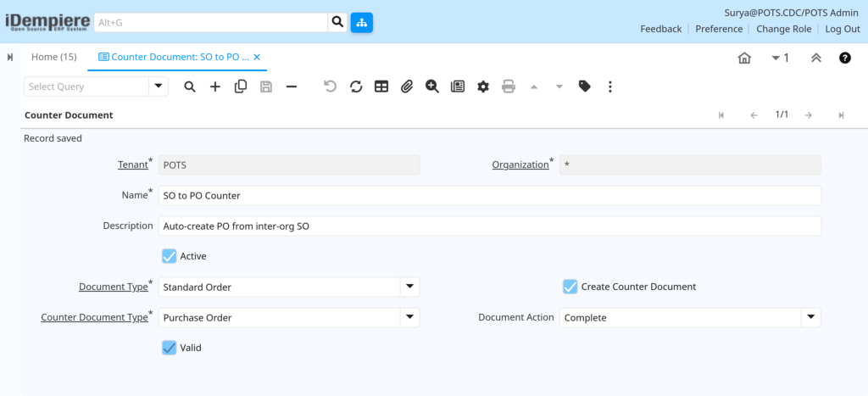Image resolution: width=868 pixels, height=396 pixels.
Task: Undo changes with the undo arrow icon
Action: point(331,86)
